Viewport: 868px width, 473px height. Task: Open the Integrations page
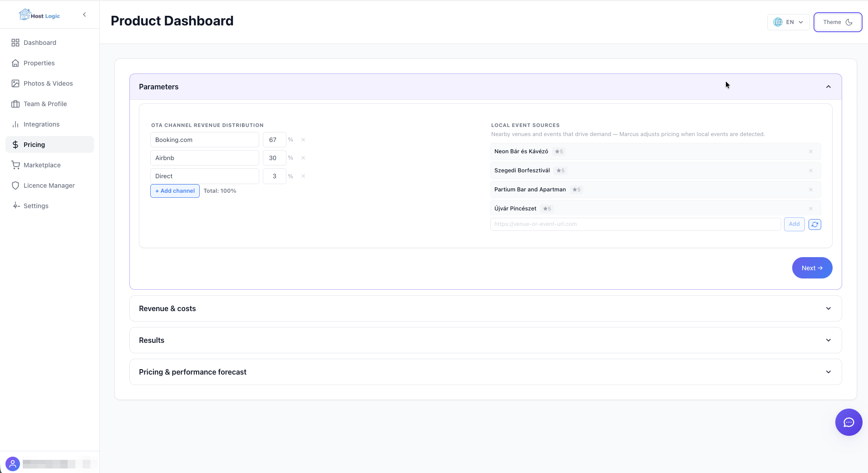tap(49, 124)
